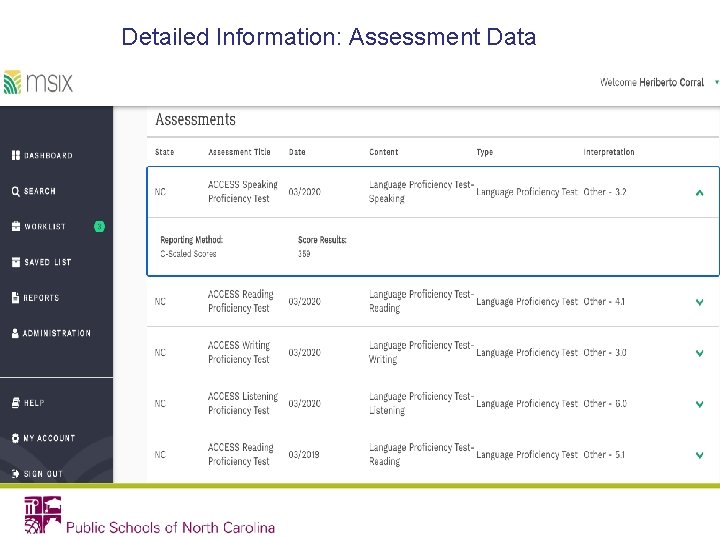Click the 359 score result value

(304, 253)
